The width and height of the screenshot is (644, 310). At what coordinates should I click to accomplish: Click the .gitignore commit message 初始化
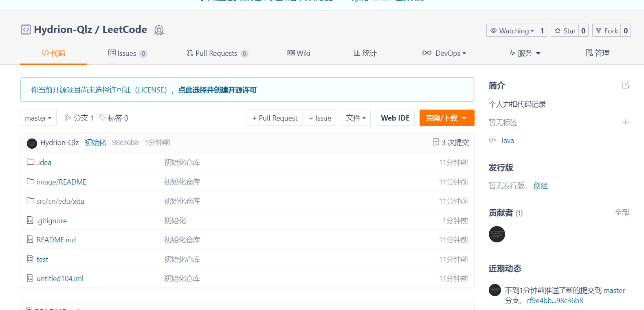175,221
